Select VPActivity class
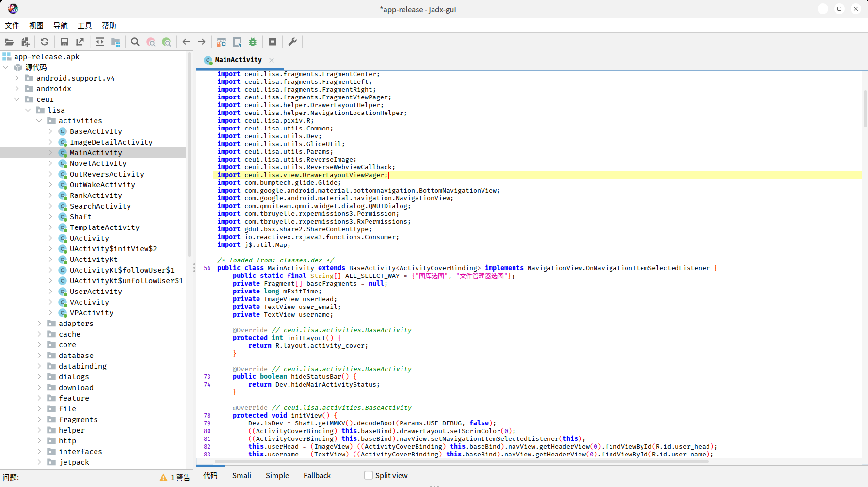Image resolution: width=868 pixels, height=487 pixels. 91,313
